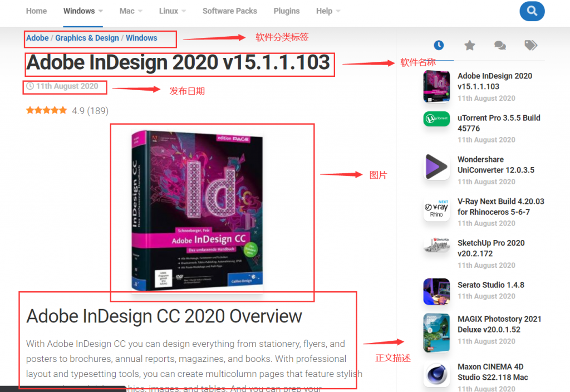Open uTorrent Pro 3.5.5 Build 45776 link

(x=499, y=123)
